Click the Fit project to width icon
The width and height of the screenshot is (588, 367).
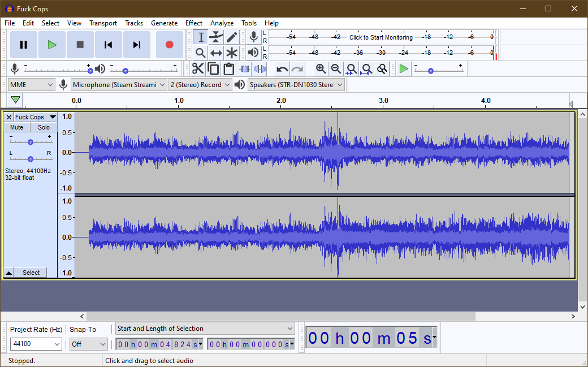pyautogui.click(x=366, y=69)
